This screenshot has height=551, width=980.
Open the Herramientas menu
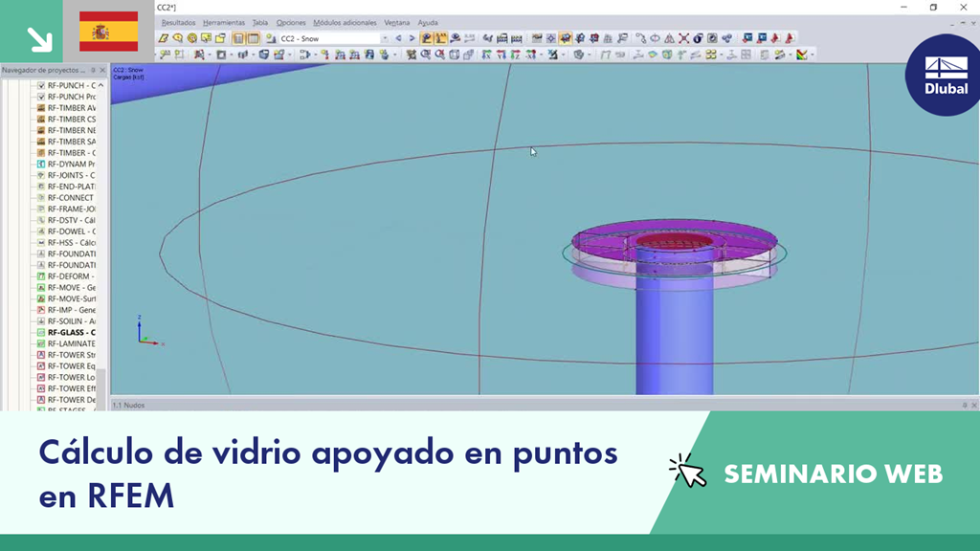coord(224,23)
